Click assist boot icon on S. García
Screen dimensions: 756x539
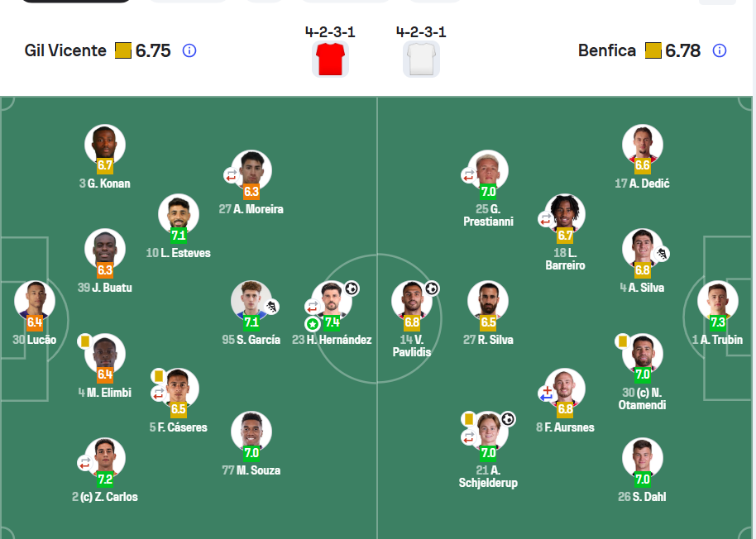click(x=271, y=307)
